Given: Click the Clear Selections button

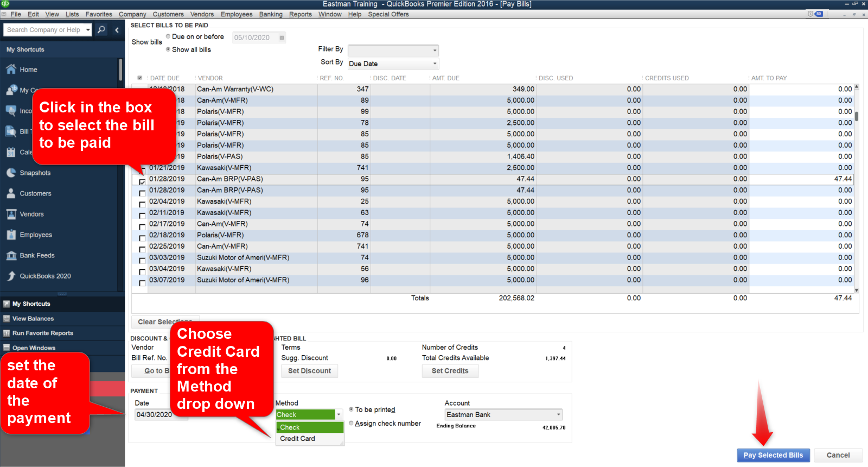Looking at the screenshot, I should tap(165, 321).
